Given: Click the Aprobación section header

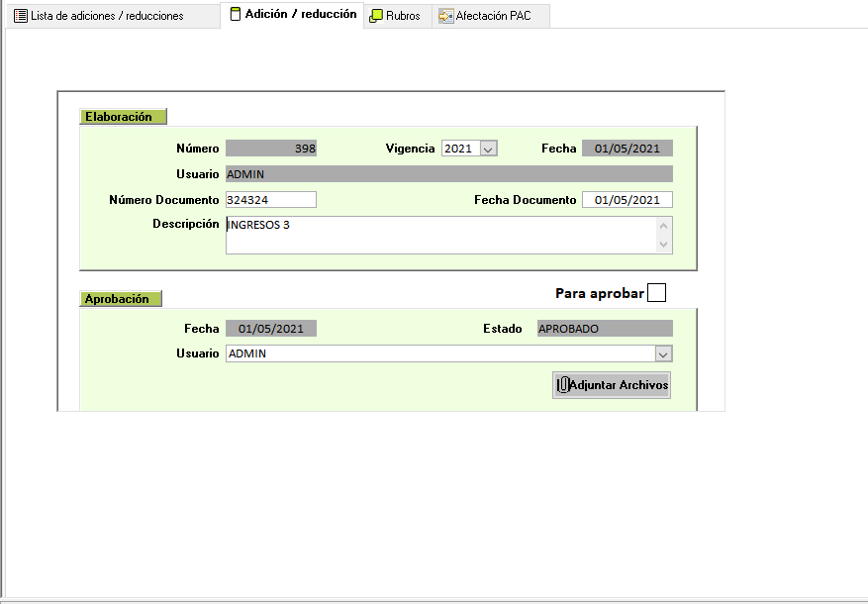Looking at the screenshot, I should (x=120, y=299).
